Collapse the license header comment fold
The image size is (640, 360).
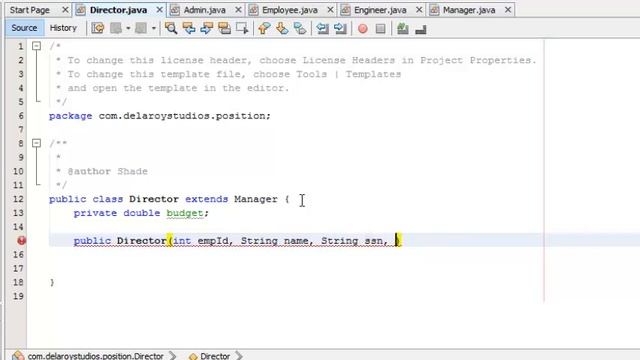point(36,46)
